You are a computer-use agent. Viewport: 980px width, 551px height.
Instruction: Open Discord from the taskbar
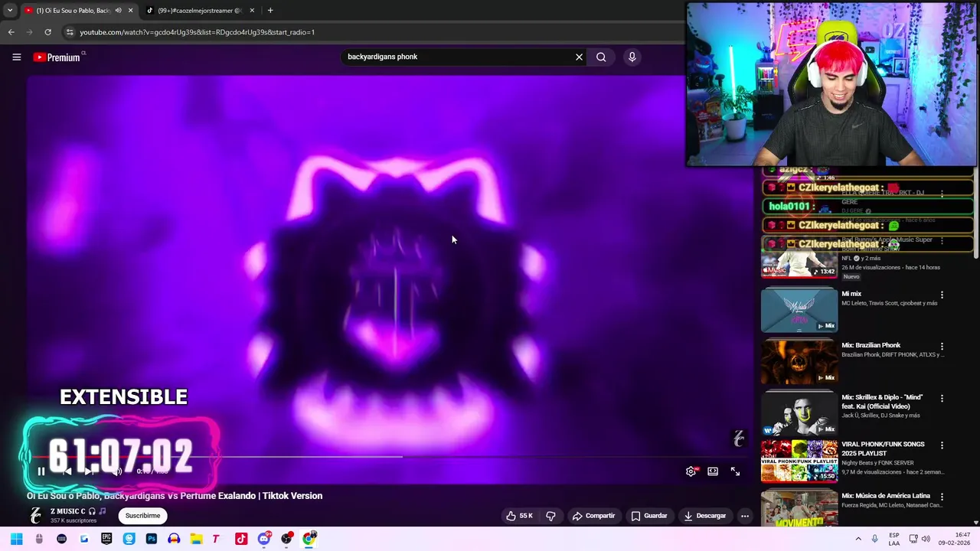click(x=264, y=539)
